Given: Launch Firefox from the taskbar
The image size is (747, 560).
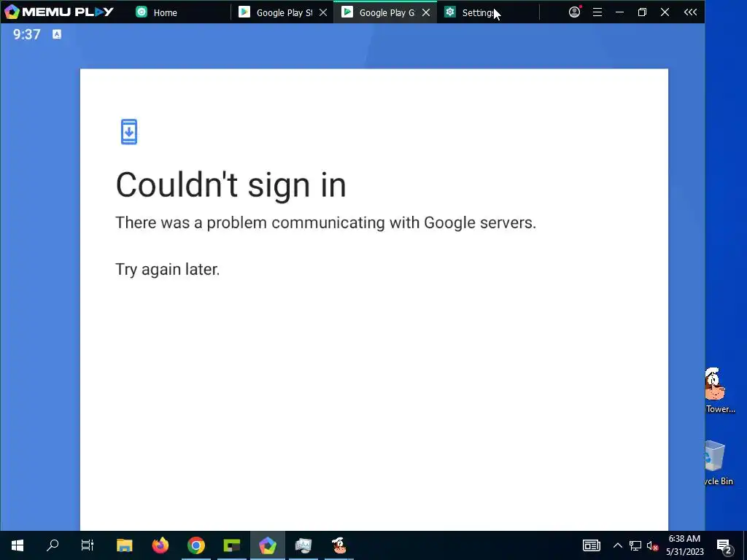Looking at the screenshot, I should tap(160, 545).
